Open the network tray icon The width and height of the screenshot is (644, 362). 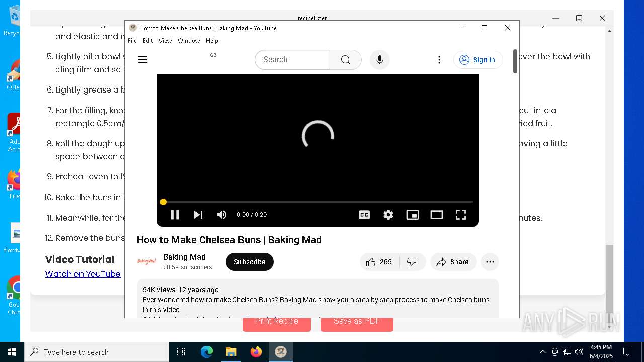click(x=567, y=352)
